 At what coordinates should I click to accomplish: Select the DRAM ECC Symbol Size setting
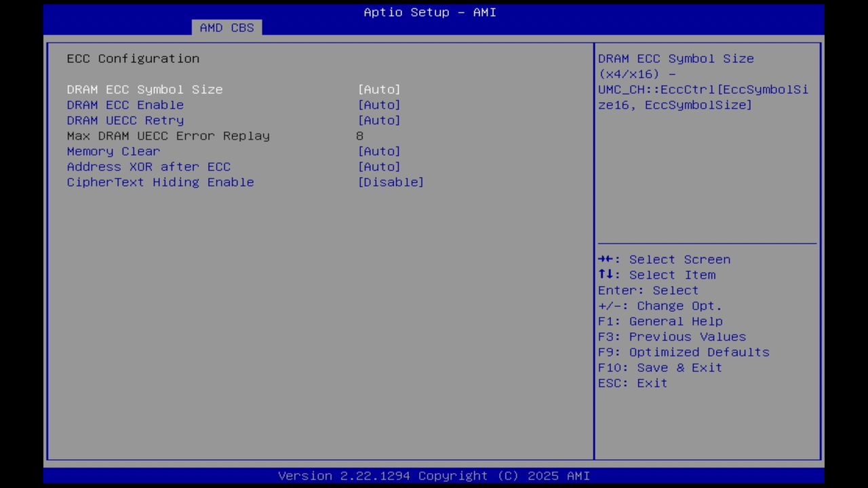pyautogui.click(x=144, y=89)
